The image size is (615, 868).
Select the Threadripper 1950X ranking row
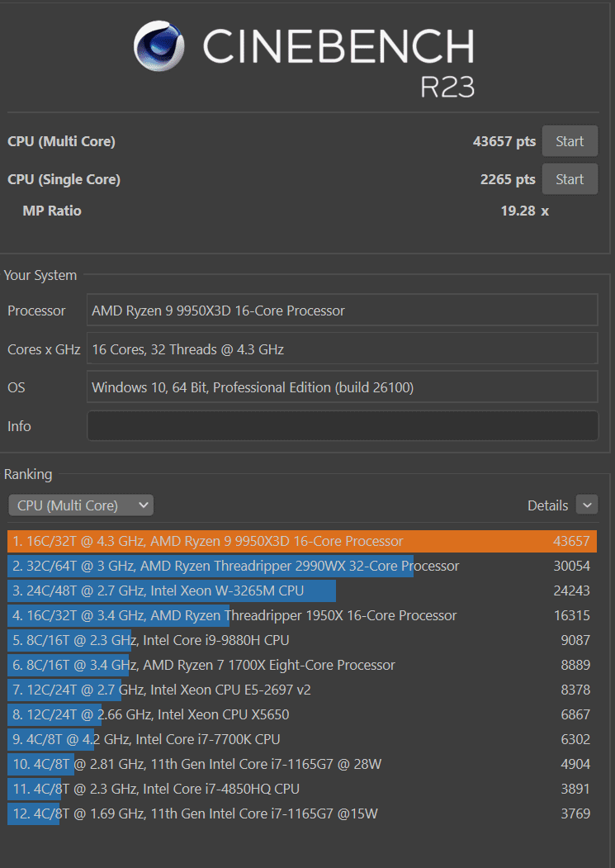tap(301, 616)
